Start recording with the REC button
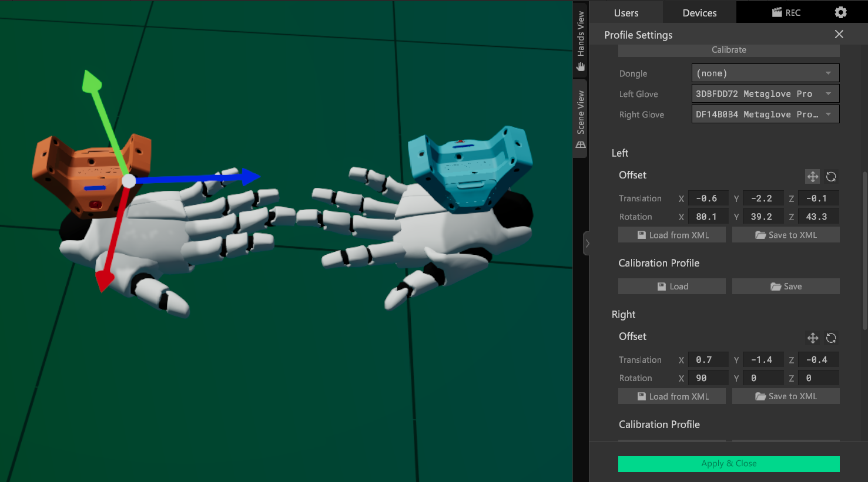 pos(786,12)
